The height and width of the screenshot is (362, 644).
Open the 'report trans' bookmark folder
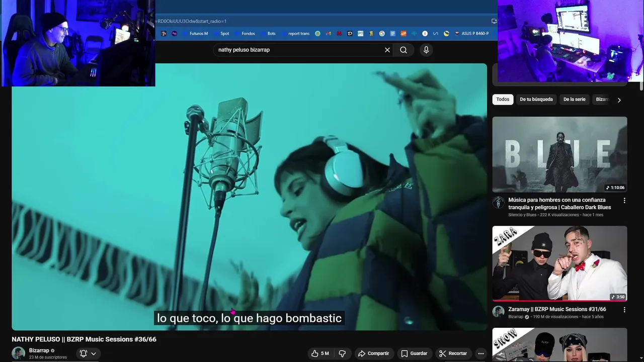(295, 34)
